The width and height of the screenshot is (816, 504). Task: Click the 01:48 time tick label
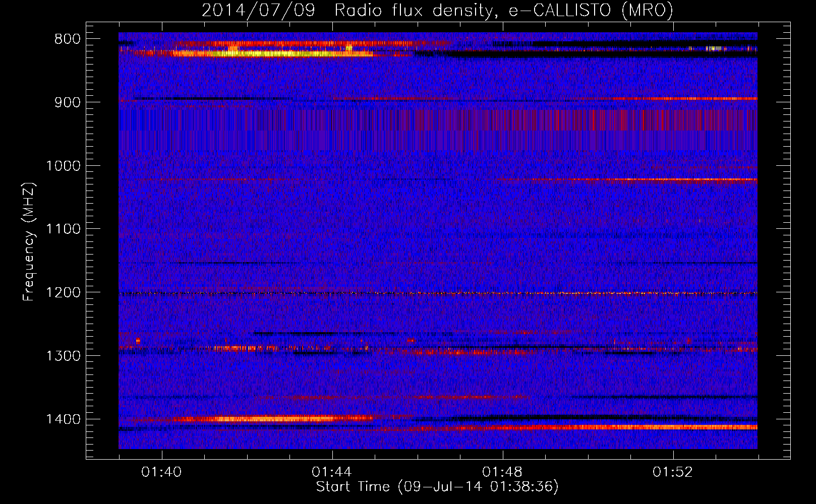(502, 472)
